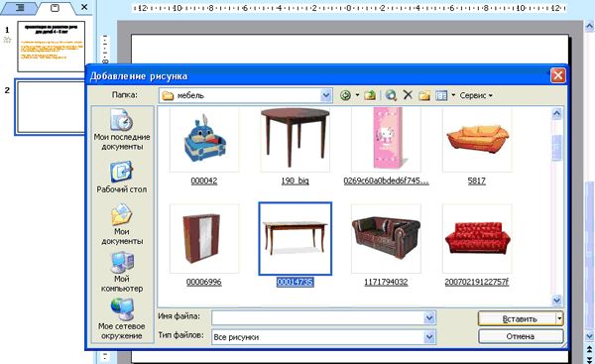Go to Рабочий стол location
The width and height of the screenshot is (595, 364).
point(122,178)
